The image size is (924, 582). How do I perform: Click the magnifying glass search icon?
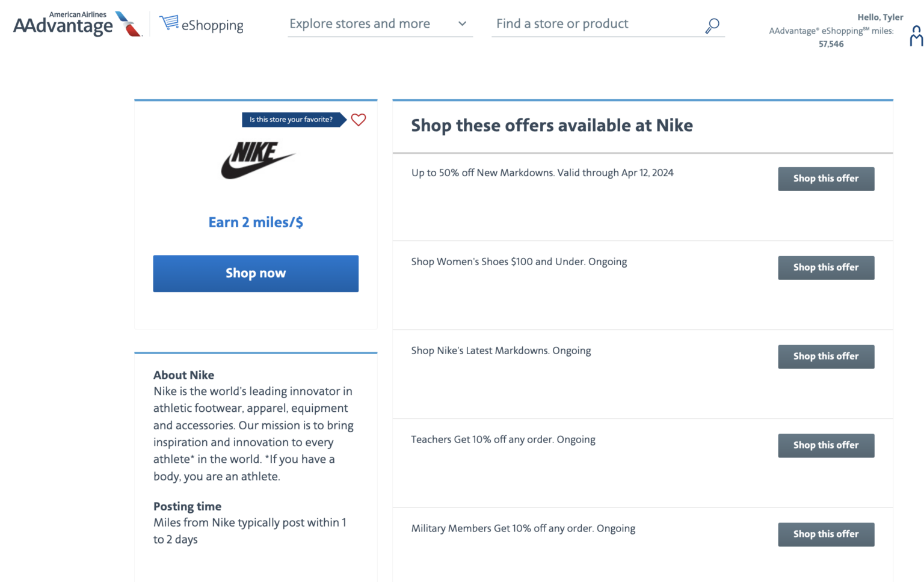(712, 25)
